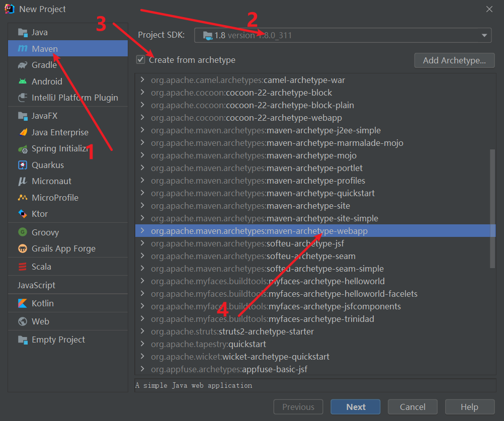504x421 pixels.
Task: Choose Spring Initializr label
Action: point(60,148)
